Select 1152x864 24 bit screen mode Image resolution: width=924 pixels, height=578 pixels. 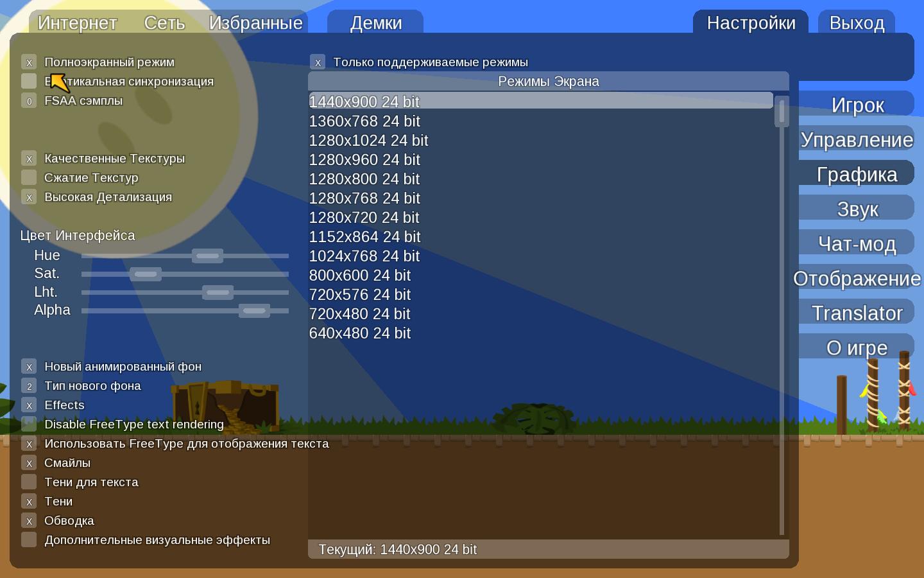pos(541,236)
